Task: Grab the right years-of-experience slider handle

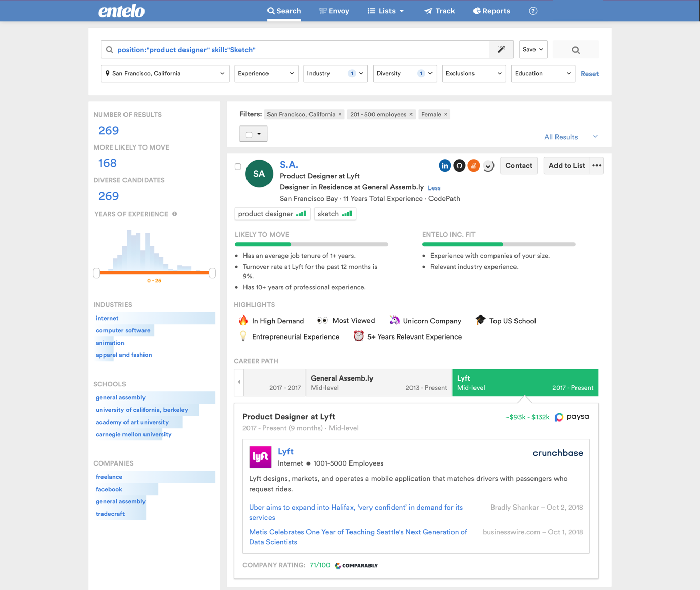Action: (x=212, y=273)
